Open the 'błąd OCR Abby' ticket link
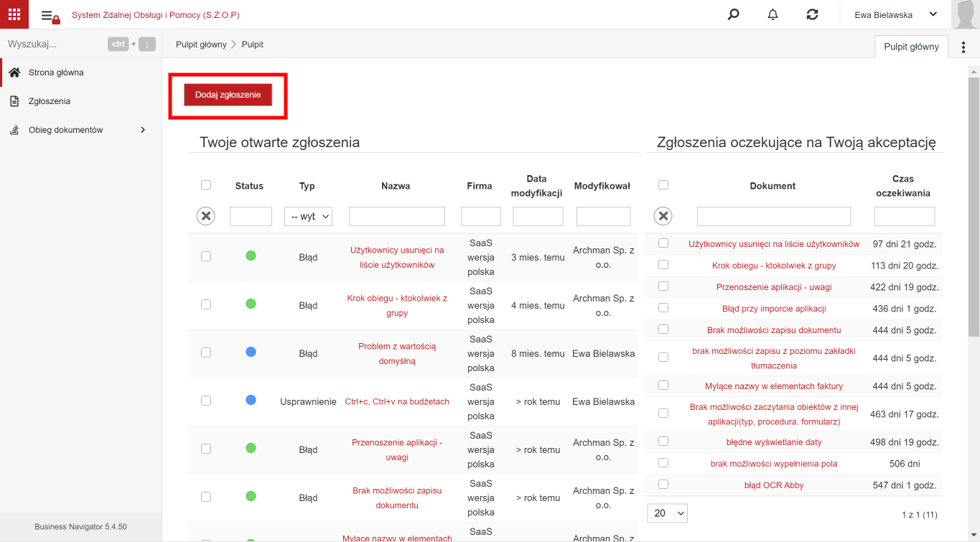The height and width of the screenshot is (542, 980). click(774, 485)
